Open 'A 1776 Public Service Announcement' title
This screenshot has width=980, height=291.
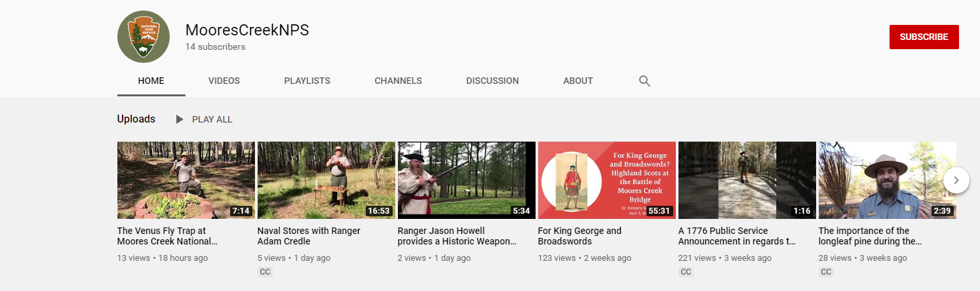pyautogui.click(x=737, y=236)
